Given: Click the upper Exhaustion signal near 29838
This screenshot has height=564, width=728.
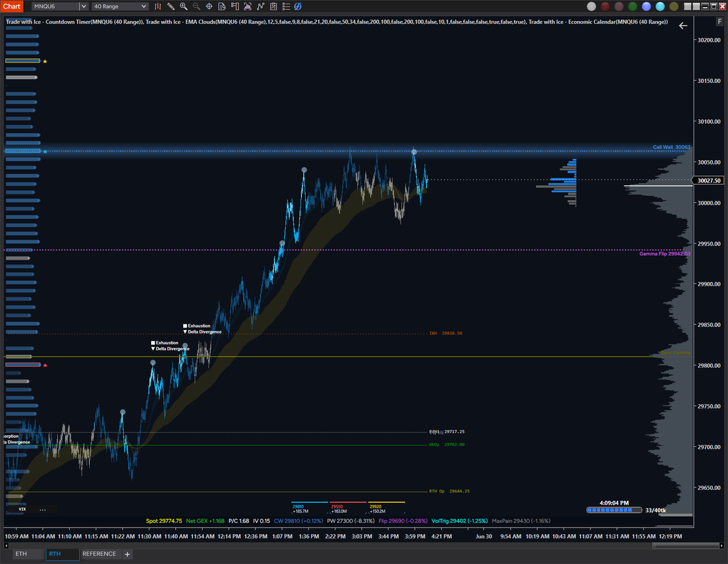Looking at the screenshot, I should [x=197, y=326].
